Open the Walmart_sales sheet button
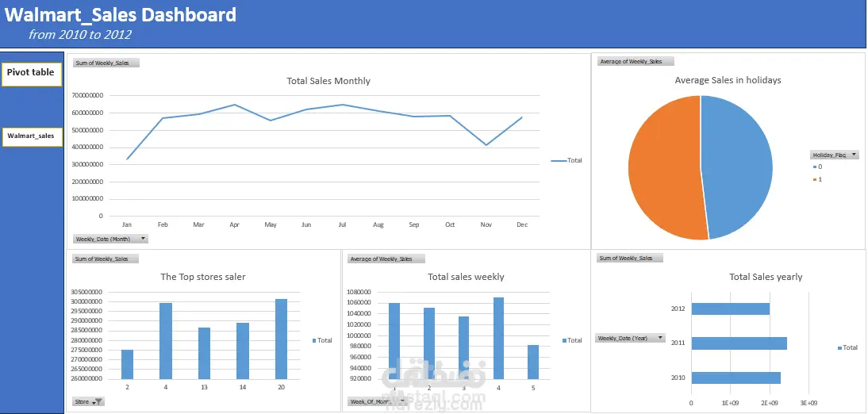 (x=32, y=136)
